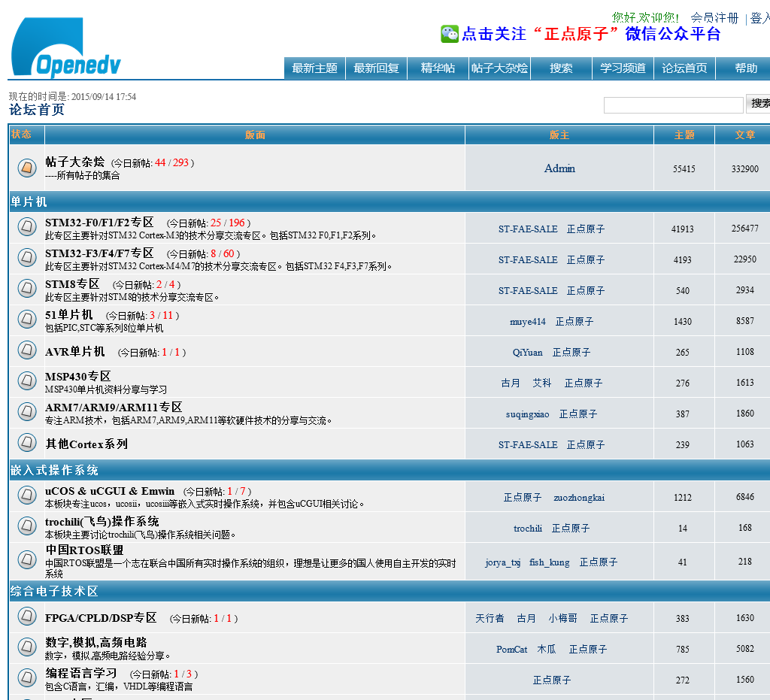Click moderator suqingxiao link
770x700 pixels.
point(527,414)
